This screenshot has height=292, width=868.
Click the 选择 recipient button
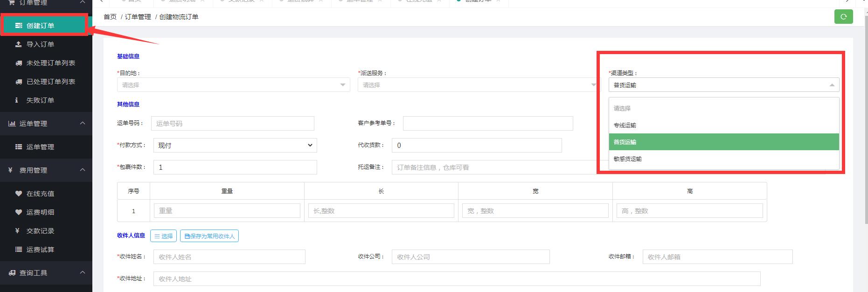pos(163,236)
